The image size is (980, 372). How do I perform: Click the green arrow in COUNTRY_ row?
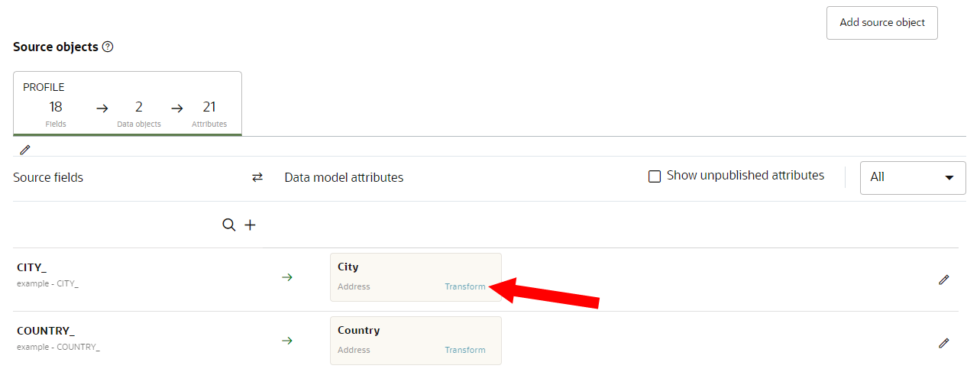point(287,341)
